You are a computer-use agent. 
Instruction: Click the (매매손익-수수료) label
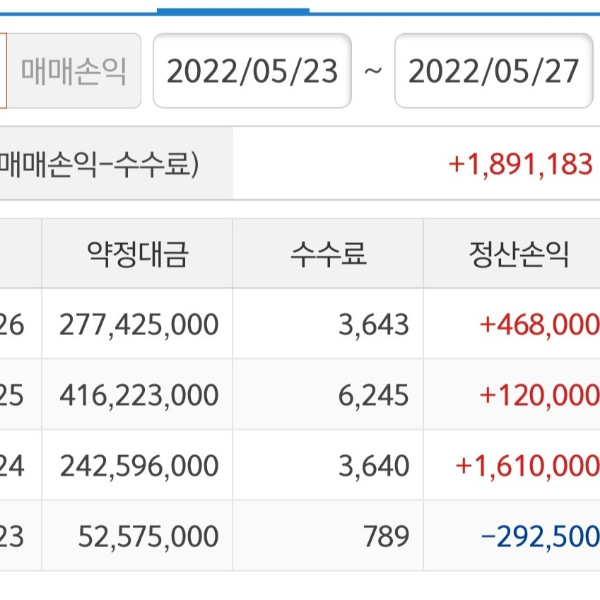[100, 164]
